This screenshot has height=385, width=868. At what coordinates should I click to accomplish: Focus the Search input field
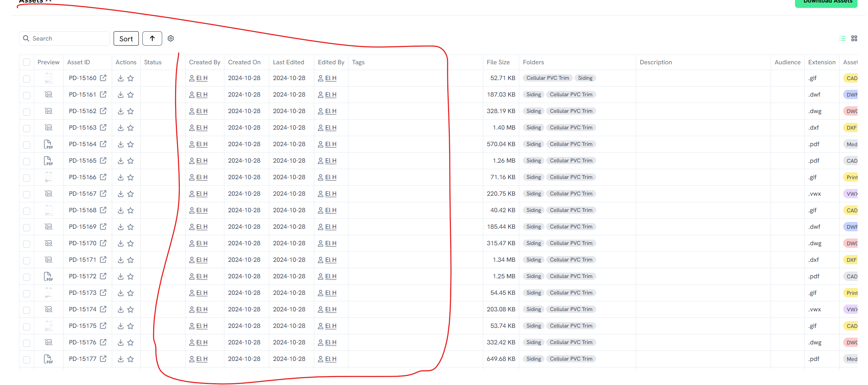point(68,38)
